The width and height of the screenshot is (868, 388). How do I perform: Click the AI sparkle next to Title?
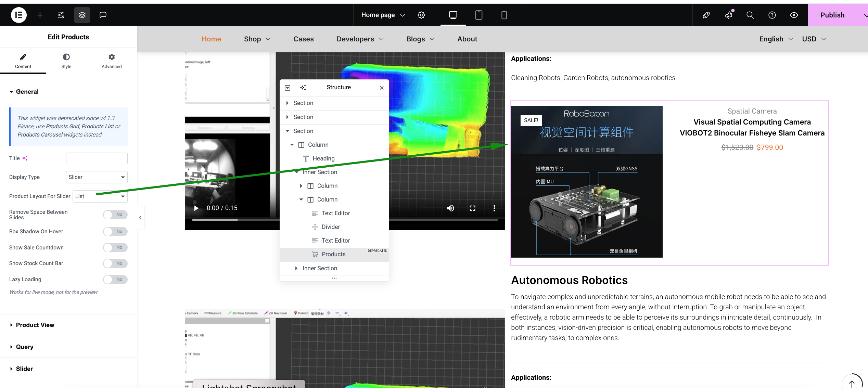tap(25, 158)
